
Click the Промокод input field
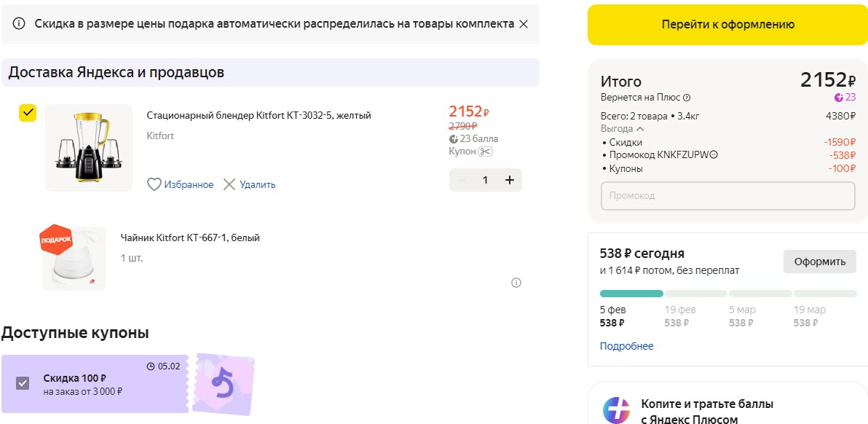click(x=727, y=195)
